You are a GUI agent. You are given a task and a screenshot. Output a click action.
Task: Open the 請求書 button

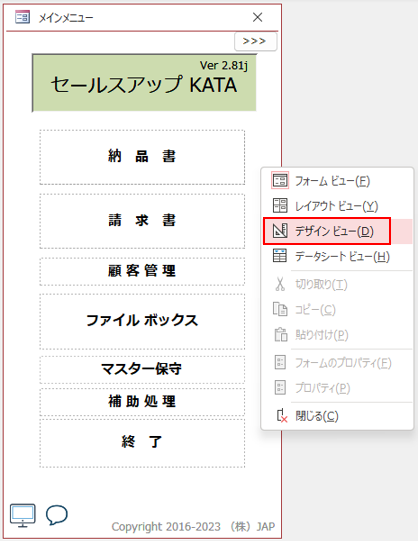click(x=142, y=221)
